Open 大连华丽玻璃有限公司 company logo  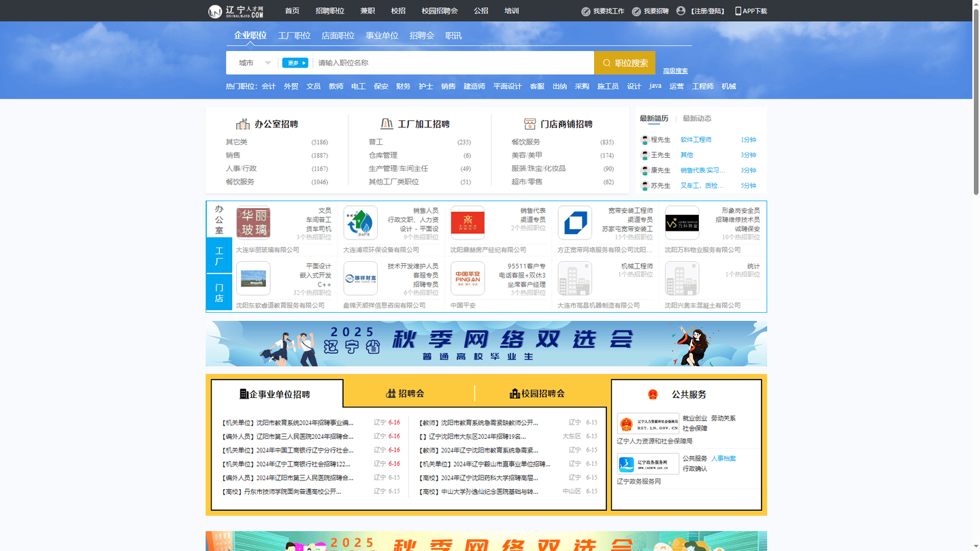point(253,223)
